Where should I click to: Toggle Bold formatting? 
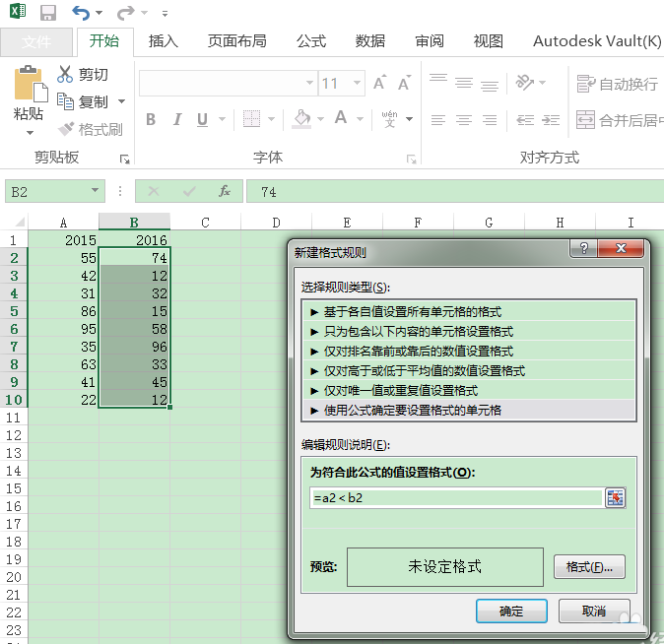point(151,119)
